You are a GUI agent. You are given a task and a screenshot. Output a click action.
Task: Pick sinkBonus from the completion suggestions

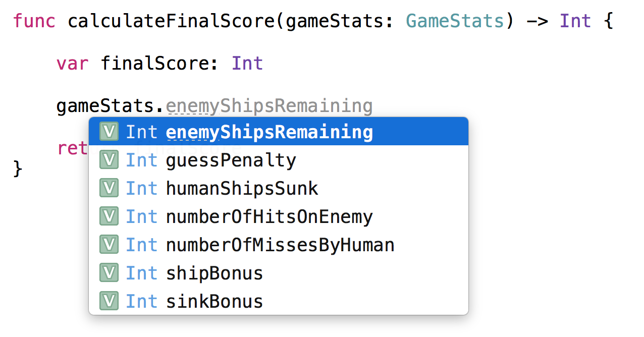(213, 301)
